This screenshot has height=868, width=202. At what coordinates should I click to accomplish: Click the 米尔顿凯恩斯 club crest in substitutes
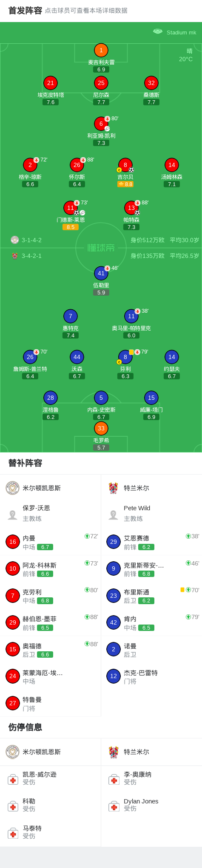click(13, 488)
